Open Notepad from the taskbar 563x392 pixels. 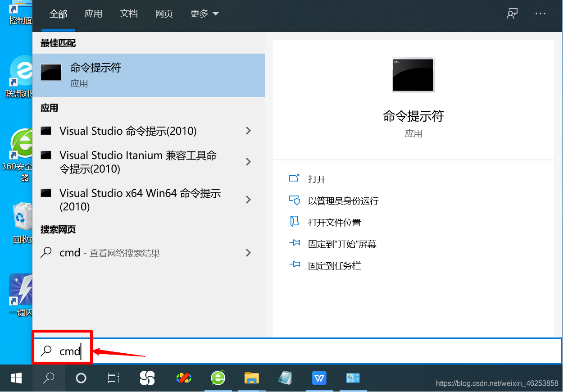pos(286,378)
